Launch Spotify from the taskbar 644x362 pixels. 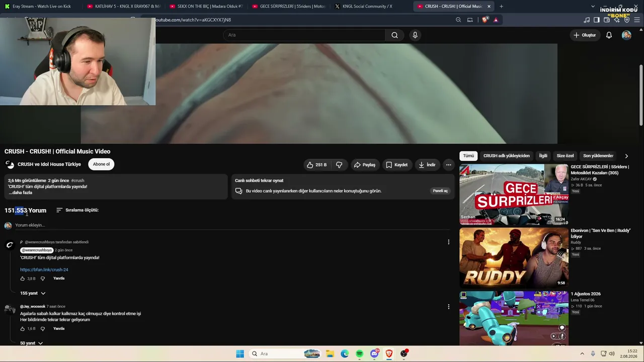coord(359,354)
